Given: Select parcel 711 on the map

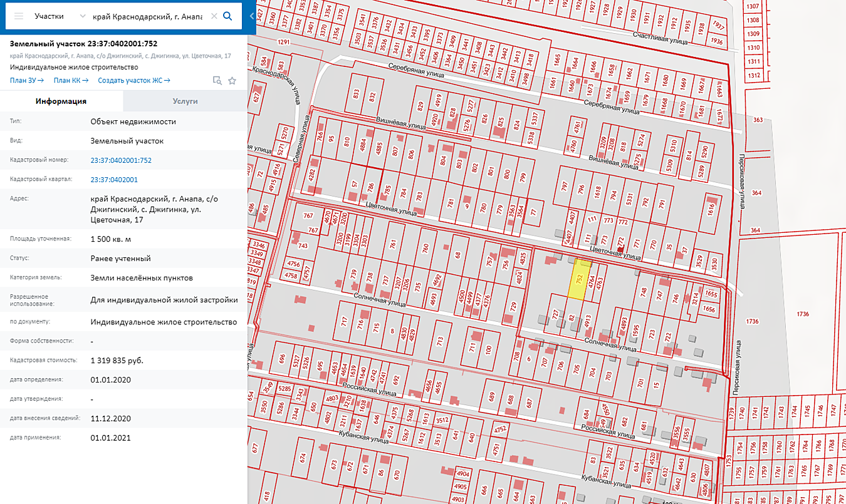Looking at the screenshot, I should click(471, 346).
